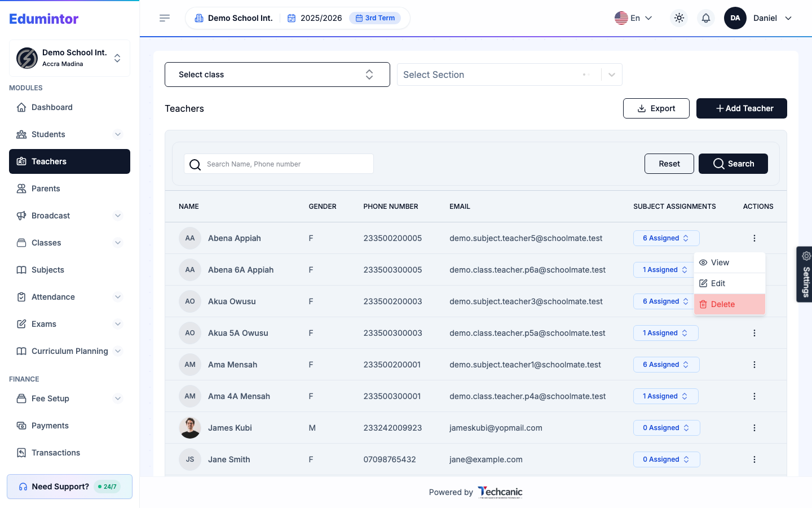Open 0 Assigned dropdown for James Kubi

[667, 428]
